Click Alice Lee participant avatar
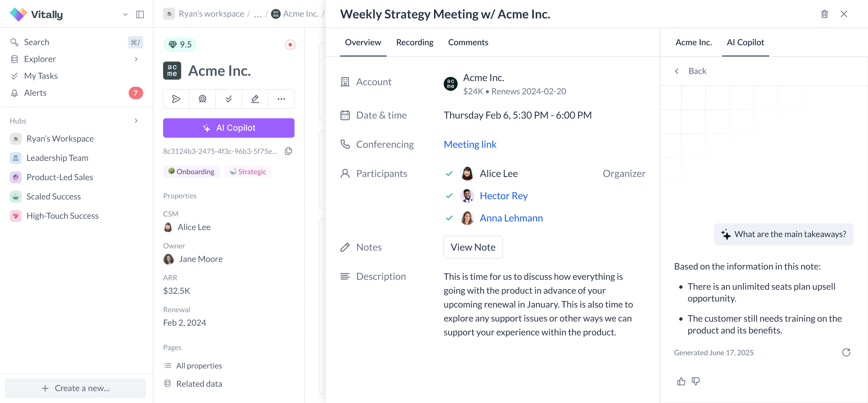The width and height of the screenshot is (868, 403). (467, 173)
